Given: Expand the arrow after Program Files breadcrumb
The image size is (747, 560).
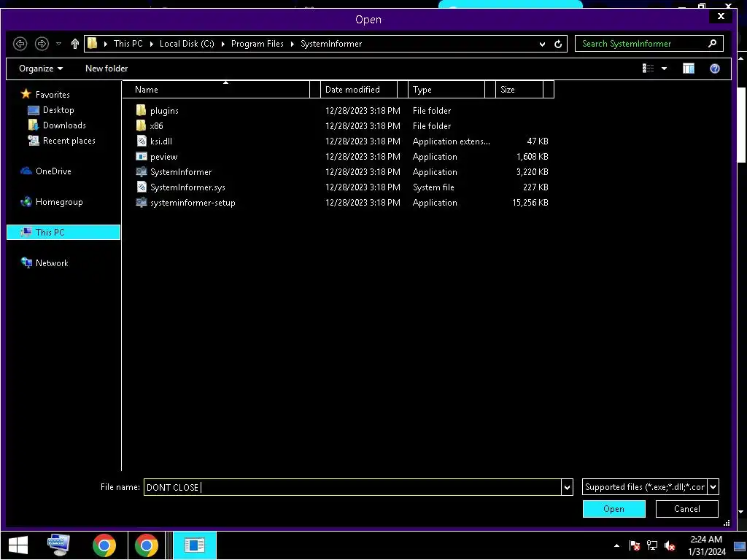Looking at the screenshot, I should [293, 44].
